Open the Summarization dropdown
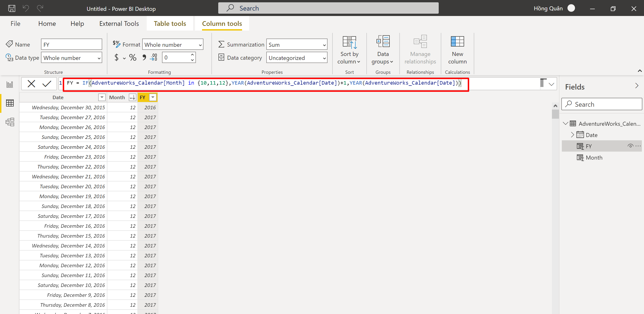644x314 pixels. 296,45
